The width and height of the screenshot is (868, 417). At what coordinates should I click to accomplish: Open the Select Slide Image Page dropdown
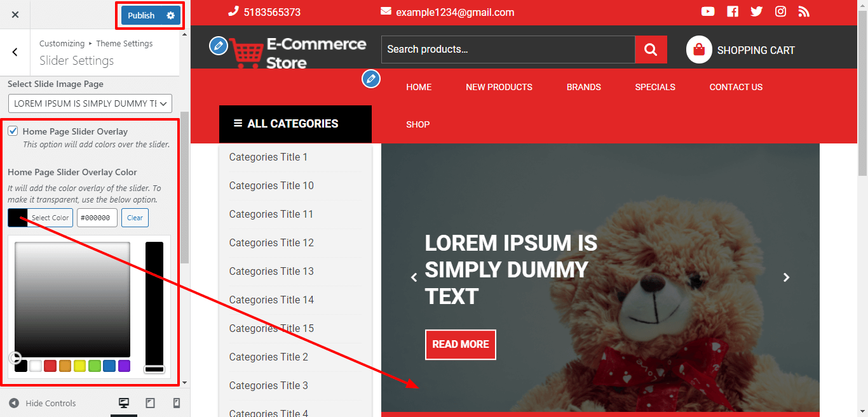click(90, 103)
